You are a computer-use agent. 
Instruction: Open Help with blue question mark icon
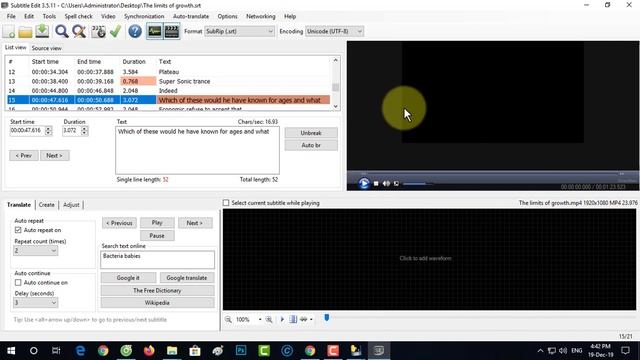pyautogui.click(x=135, y=31)
